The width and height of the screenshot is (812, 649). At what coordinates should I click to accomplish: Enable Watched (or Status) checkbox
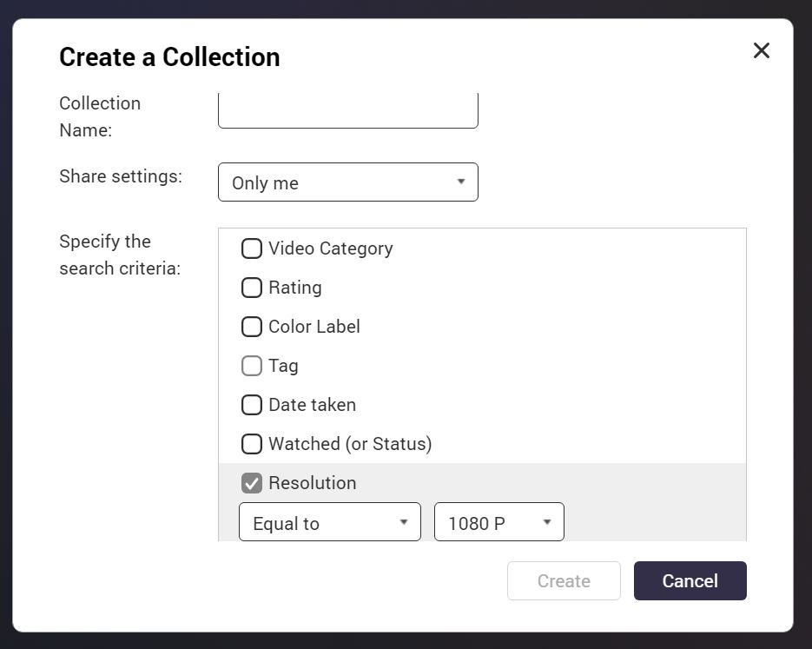tap(252, 444)
